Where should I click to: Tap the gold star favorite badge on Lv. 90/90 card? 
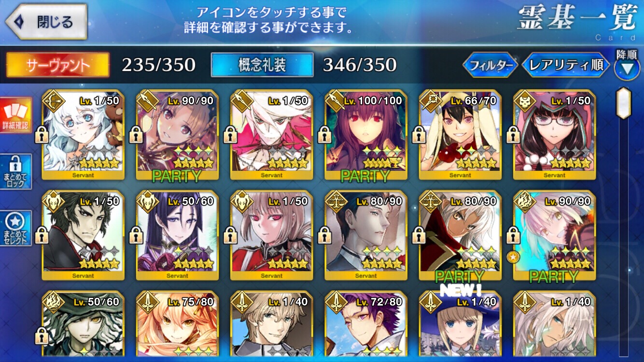[x=513, y=257]
